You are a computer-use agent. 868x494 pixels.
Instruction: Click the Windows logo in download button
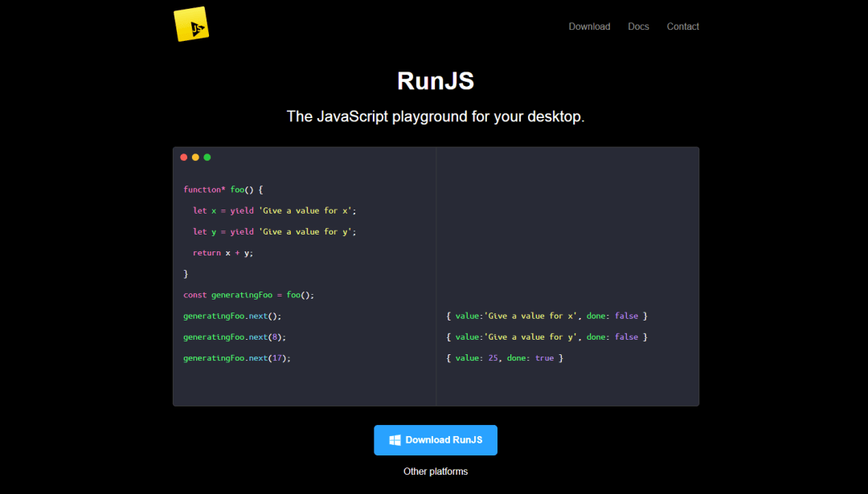pos(395,440)
